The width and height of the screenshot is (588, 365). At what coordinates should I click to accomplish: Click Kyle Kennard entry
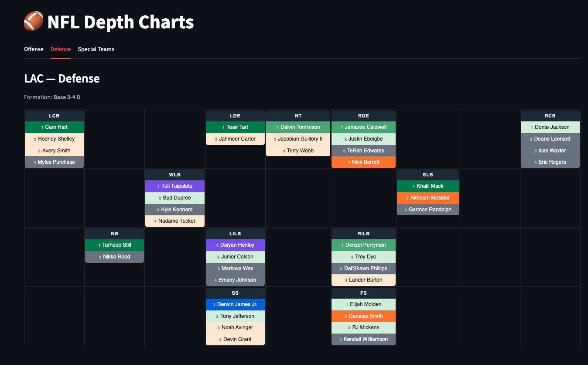click(174, 210)
